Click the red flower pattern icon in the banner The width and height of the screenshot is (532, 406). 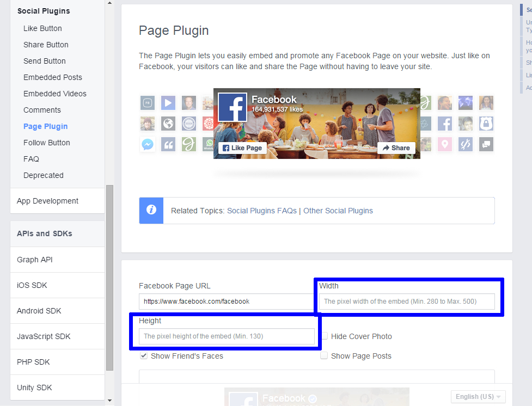pyautogui.click(x=208, y=124)
